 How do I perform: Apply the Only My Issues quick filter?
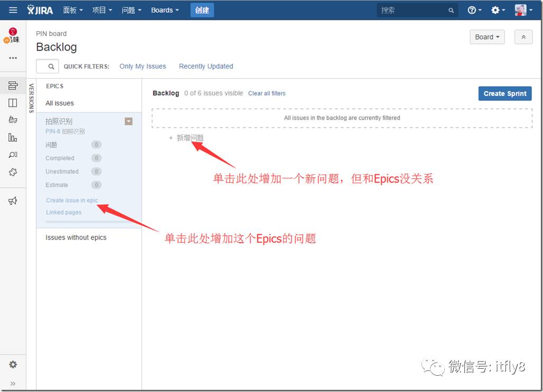point(143,66)
